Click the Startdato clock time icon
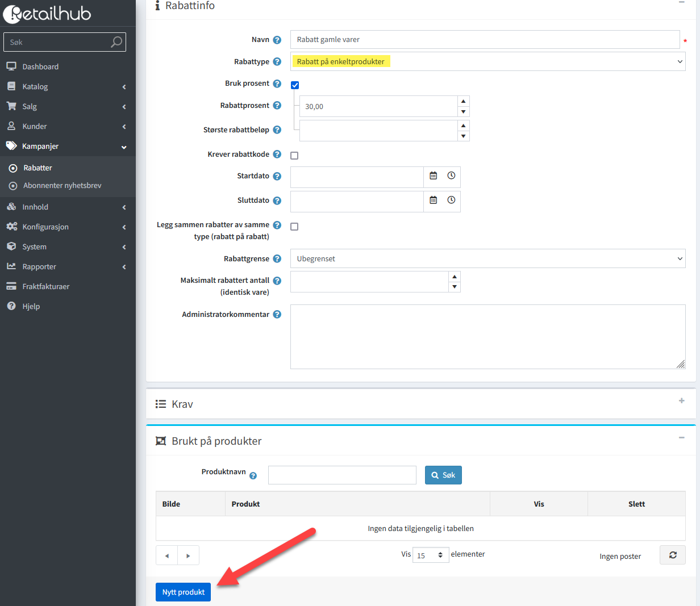700x606 pixels. (x=451, y=176)
